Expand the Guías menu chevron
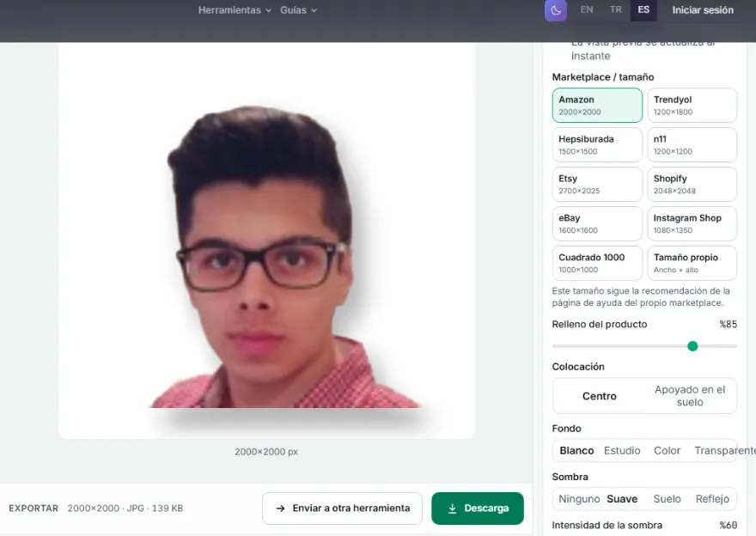 (314, 10)
